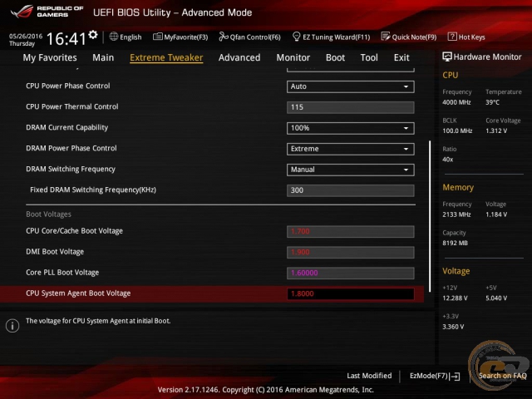Open Quick Note(F9)

409,37
